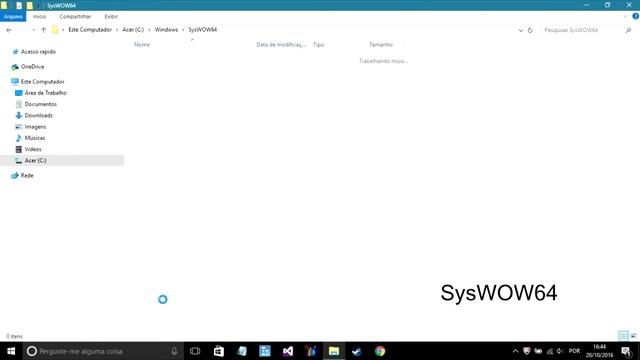Open Documentos in the sidebar

pyautogui.click(x=40, y=104)
